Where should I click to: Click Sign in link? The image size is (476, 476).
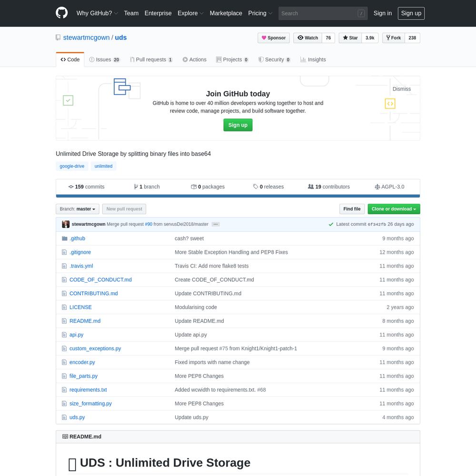pyautogui.click(x=383, y=13)
